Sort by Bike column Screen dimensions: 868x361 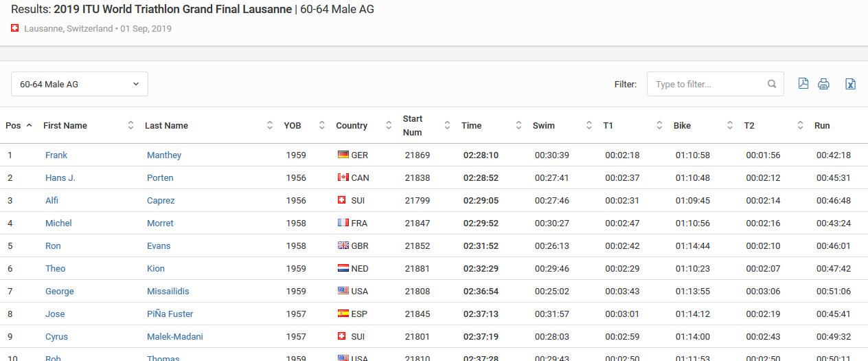pos(703,125)
